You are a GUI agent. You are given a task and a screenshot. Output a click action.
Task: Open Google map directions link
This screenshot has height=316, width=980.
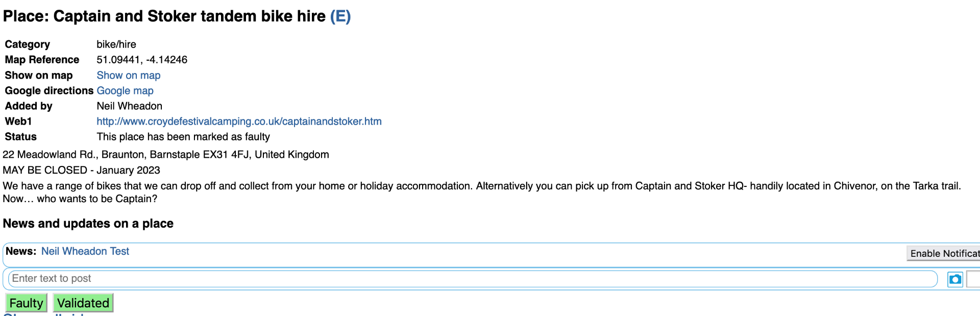pos(125,91)
